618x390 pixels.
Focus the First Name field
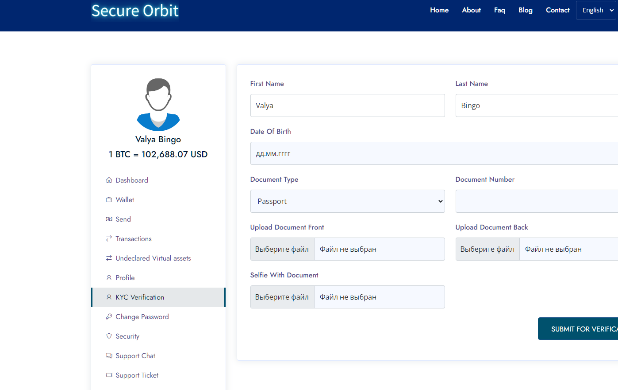click(347, 106)
